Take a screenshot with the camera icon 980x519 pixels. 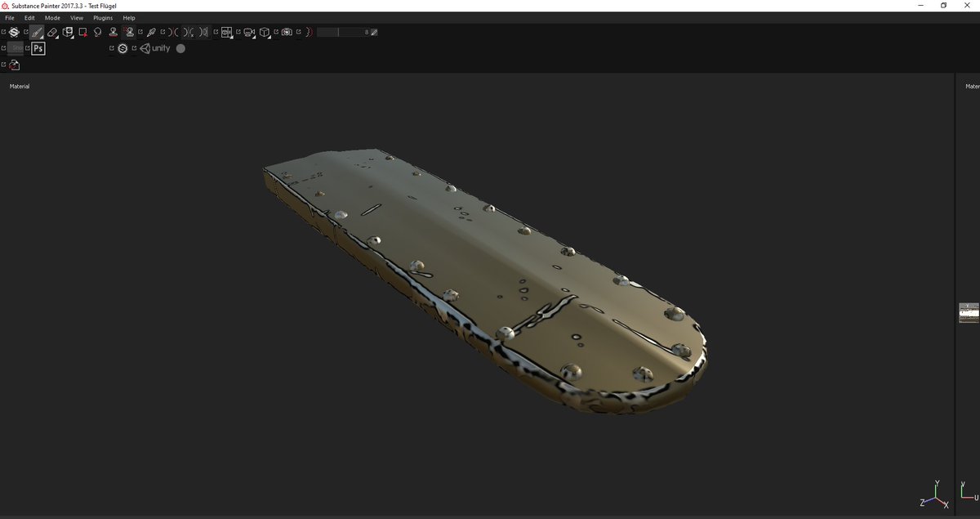pyautogui.click(x=287, y=32)
